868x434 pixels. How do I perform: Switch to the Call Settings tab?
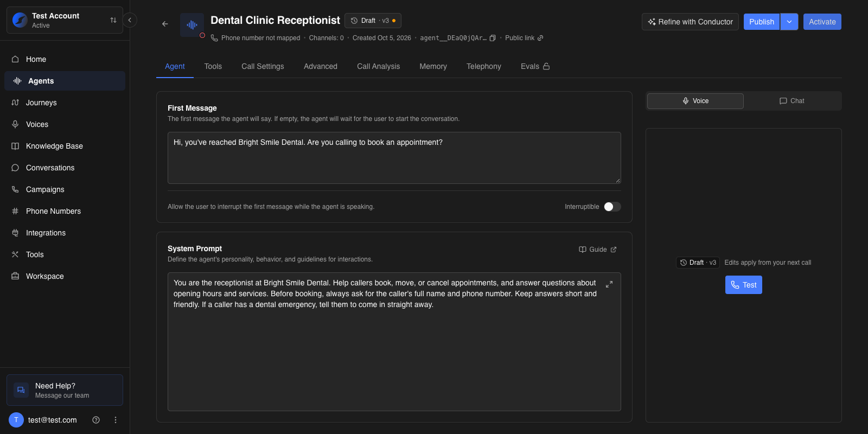coord(263,66)
